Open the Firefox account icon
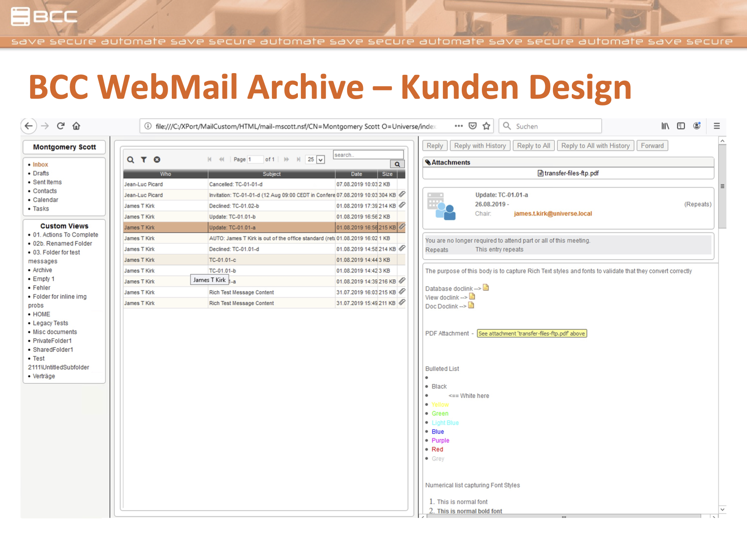This screenshot has width=747, height=560. [697, 126]
